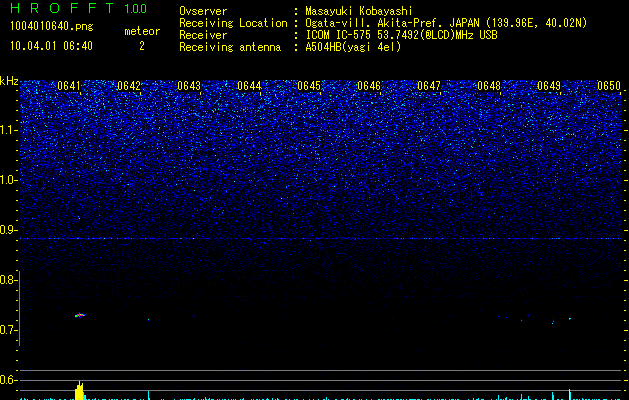629x400 pixels.
Task: Click the 1.1 kHz axis label
Action: tap(8, 130)
